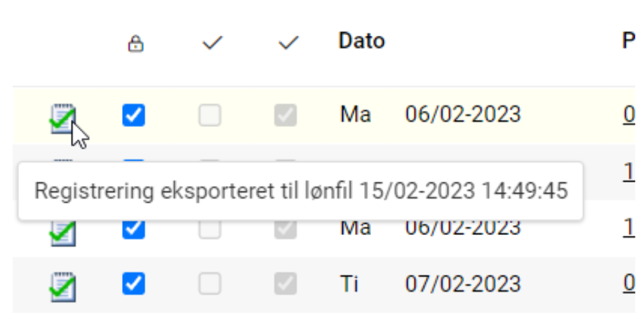Uncheck the blue checkbox in the highlighted Ma row
Viewport: 644px width, 329px height.
(133, 114)
